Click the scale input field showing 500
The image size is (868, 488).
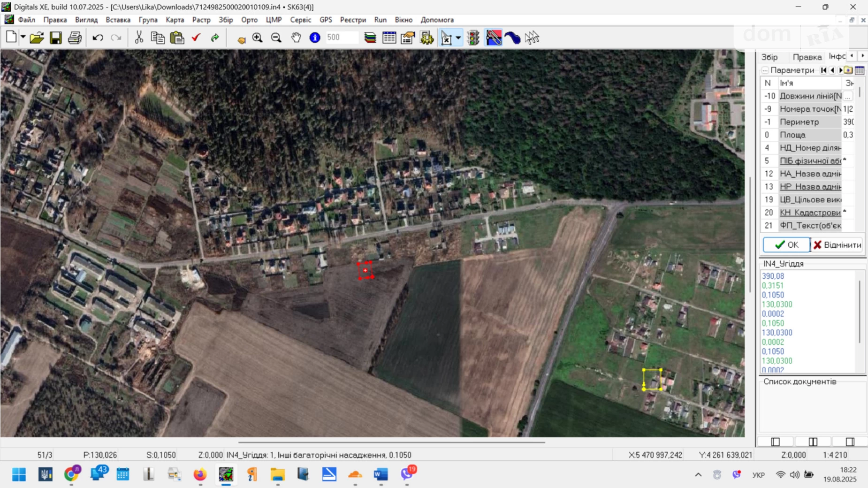point(342,38)
